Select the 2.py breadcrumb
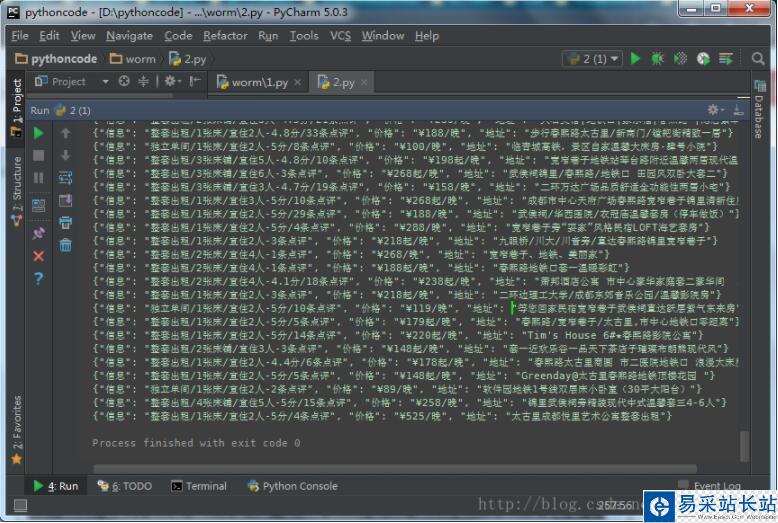The image size is (778, 523). 188,59
